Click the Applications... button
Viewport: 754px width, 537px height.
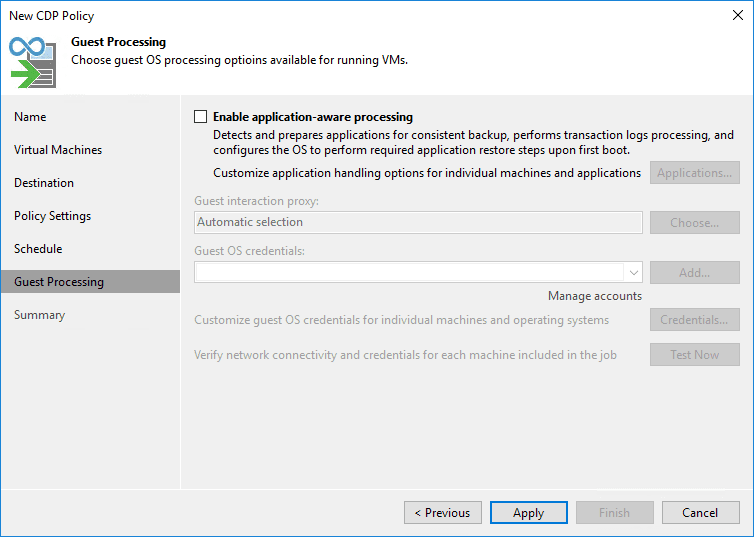(x=694, y=173)
